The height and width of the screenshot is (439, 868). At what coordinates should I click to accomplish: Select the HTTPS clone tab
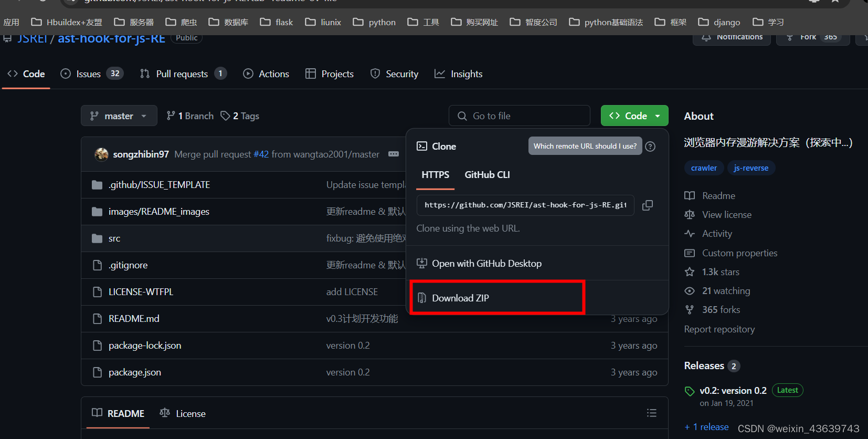click(435, 175)
